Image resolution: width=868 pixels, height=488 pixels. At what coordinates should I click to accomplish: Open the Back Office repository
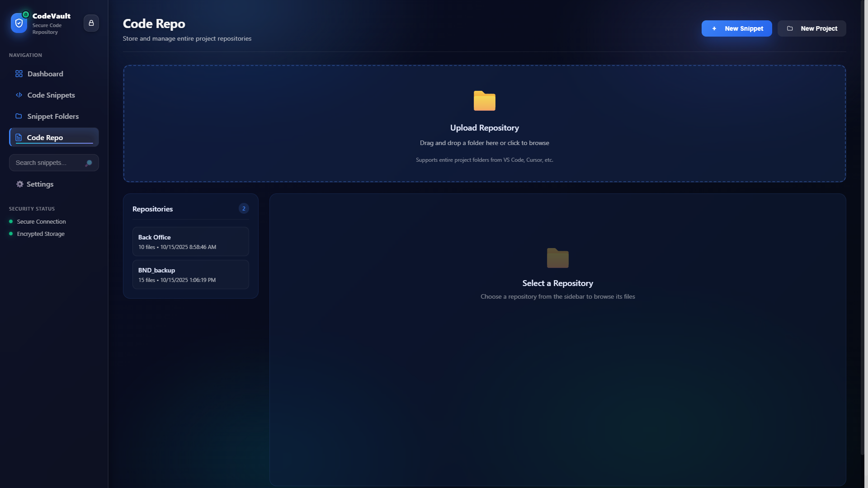coord(190,241)
